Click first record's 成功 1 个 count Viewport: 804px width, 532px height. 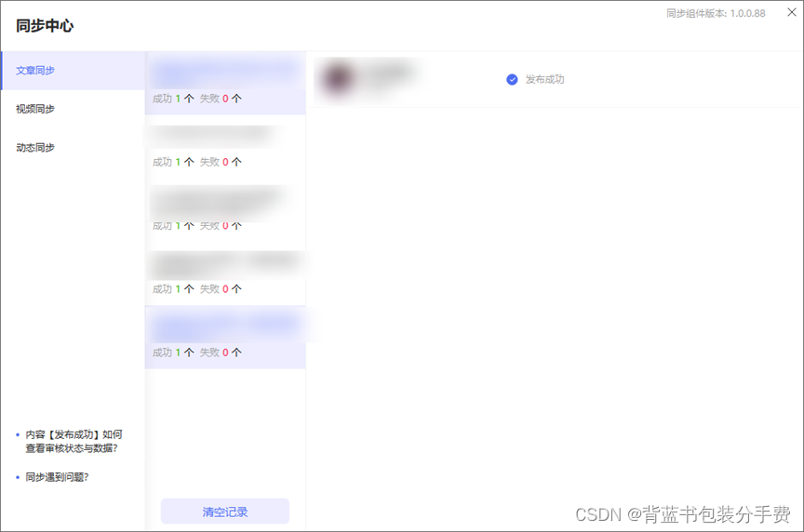tap(173, 99)
